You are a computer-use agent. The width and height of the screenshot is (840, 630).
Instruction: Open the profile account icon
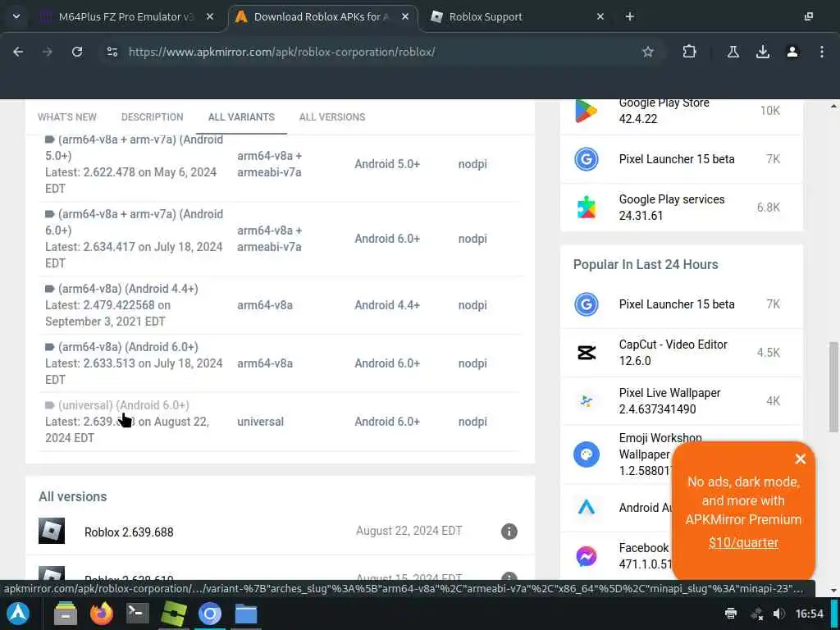pyautogui.click(x=792, y=52)
